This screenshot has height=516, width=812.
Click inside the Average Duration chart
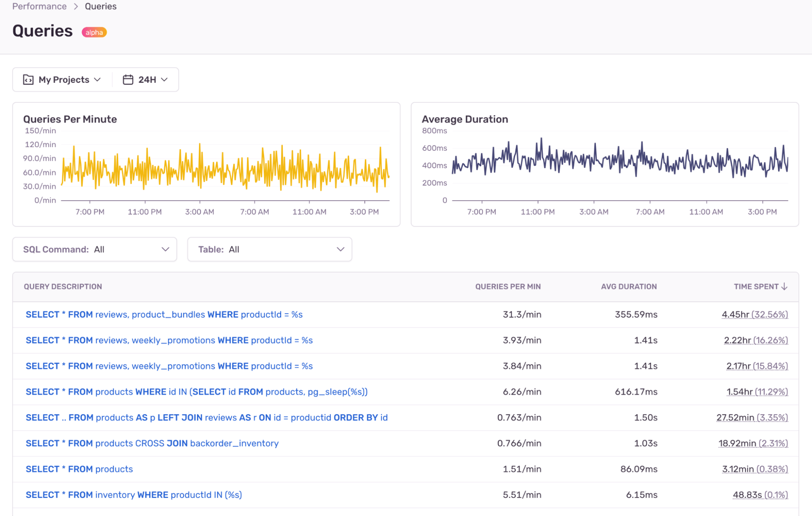pos(617,167)
